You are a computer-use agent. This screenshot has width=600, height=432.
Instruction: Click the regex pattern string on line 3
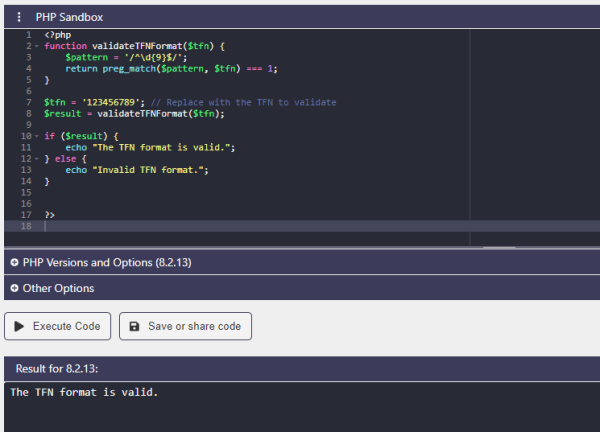pyautogui.click(x=154, y=57)
